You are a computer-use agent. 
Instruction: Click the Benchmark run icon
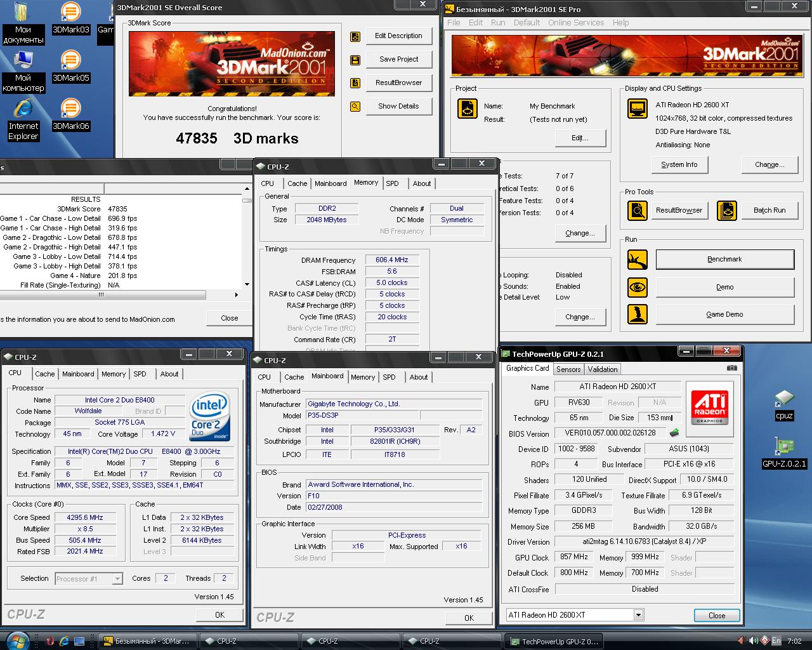[638, 260]
